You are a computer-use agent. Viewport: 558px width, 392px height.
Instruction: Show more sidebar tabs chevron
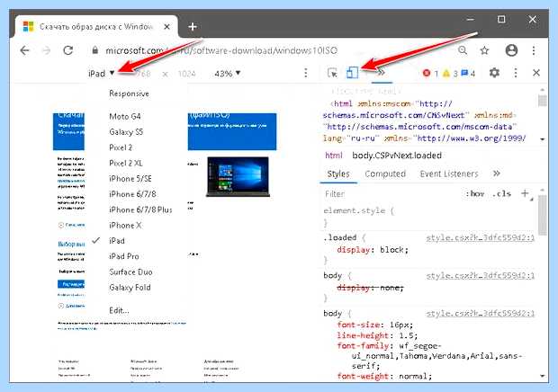pyautogui.click(x=497, y=174)
